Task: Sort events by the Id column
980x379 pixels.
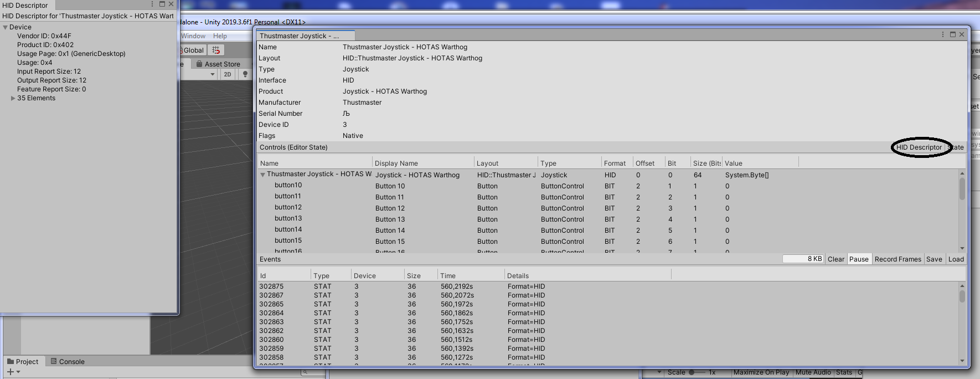Action: click(x=284, y=276)
